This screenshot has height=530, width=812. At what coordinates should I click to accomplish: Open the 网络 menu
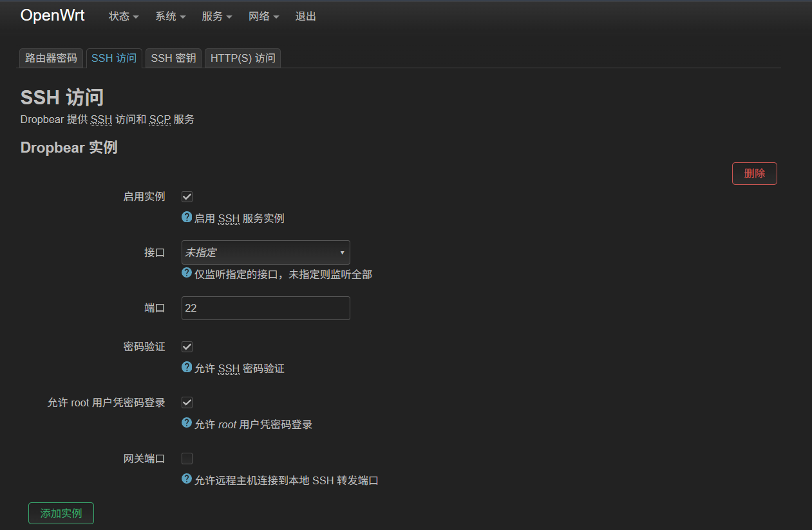tap(263, 17)
